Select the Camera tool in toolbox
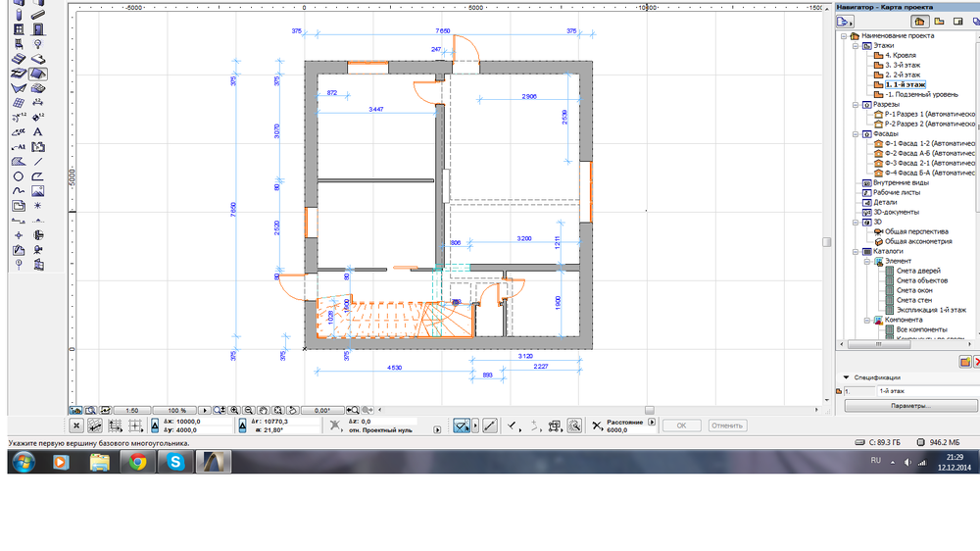 point(38,250)
